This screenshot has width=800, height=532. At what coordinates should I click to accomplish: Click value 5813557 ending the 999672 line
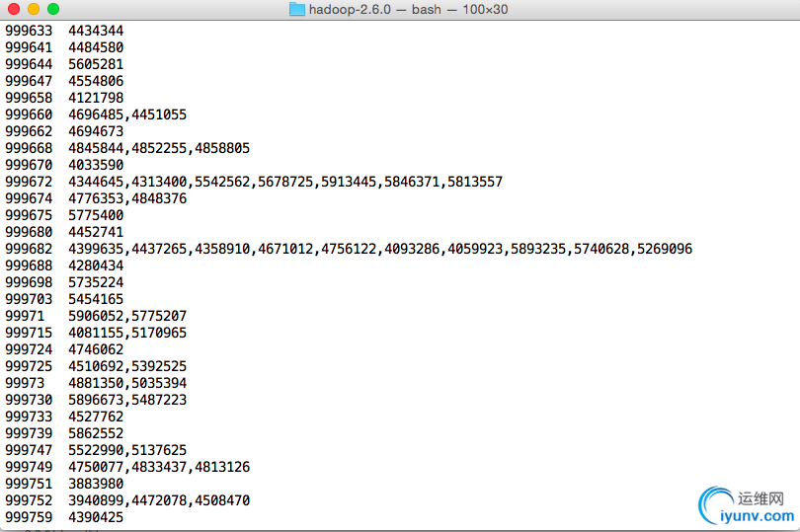pos(475,182)
